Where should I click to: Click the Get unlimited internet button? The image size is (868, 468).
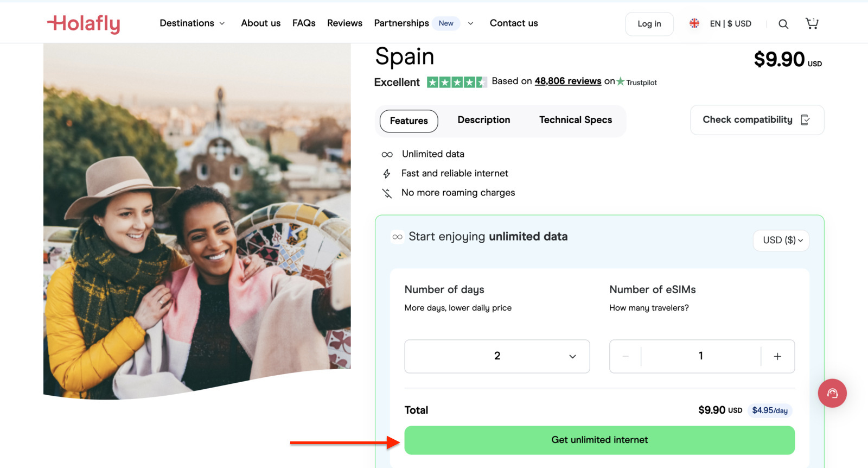(599, 440)
